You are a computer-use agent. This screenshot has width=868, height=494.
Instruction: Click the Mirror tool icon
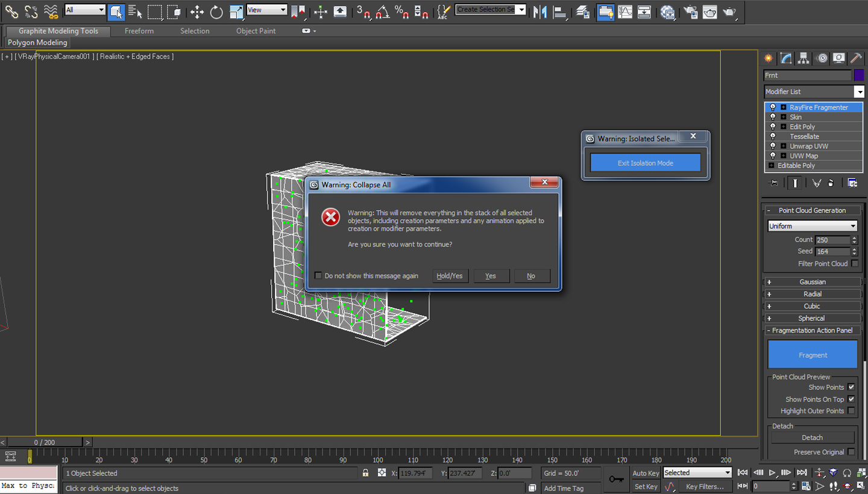[x=541, y=11]
